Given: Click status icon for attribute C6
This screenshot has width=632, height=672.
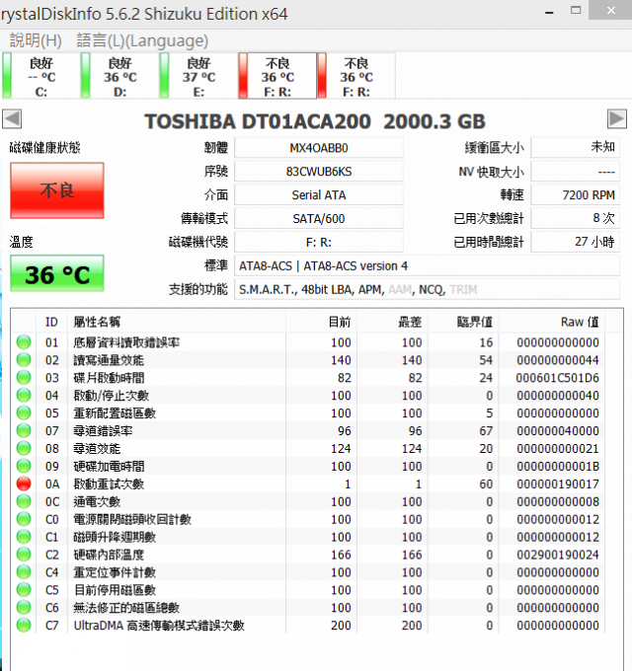Looking at the screenshot, I should 24,607.
